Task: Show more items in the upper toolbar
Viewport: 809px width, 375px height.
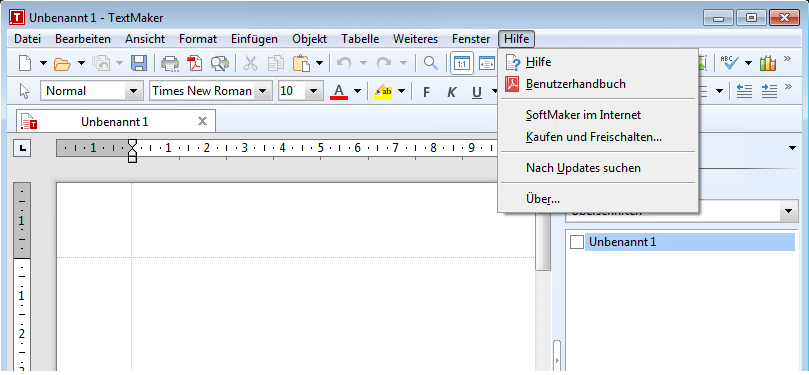Action: click(787, 58)
